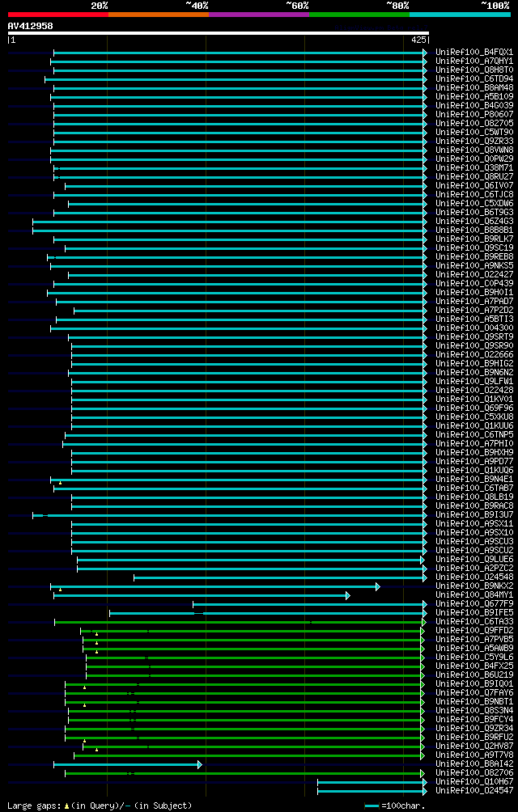Screen dimensions: 518x812
Task: Click the short alignment bar for UniRef100_Q10H67
Action: (372, 782)
